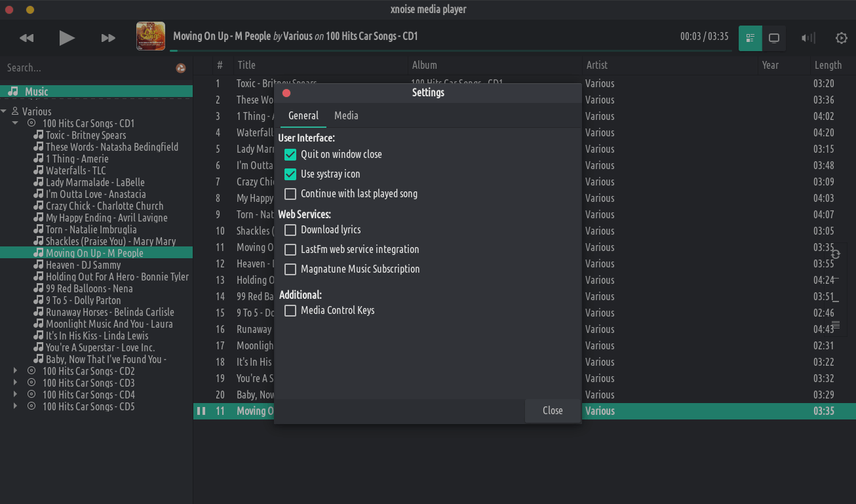The width and height of the screenshot is (856, 504).
Task: Click the volume speaker icon
Action: (x=808, y=38)
